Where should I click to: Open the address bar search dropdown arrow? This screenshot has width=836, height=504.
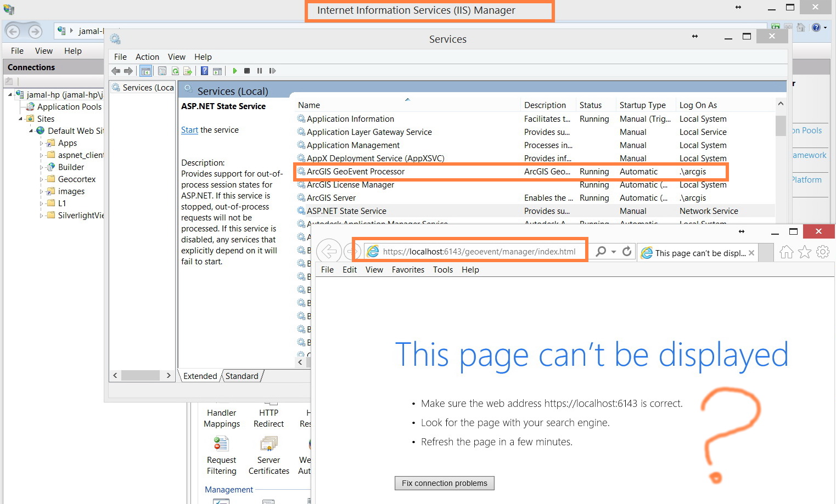[614, 252]
